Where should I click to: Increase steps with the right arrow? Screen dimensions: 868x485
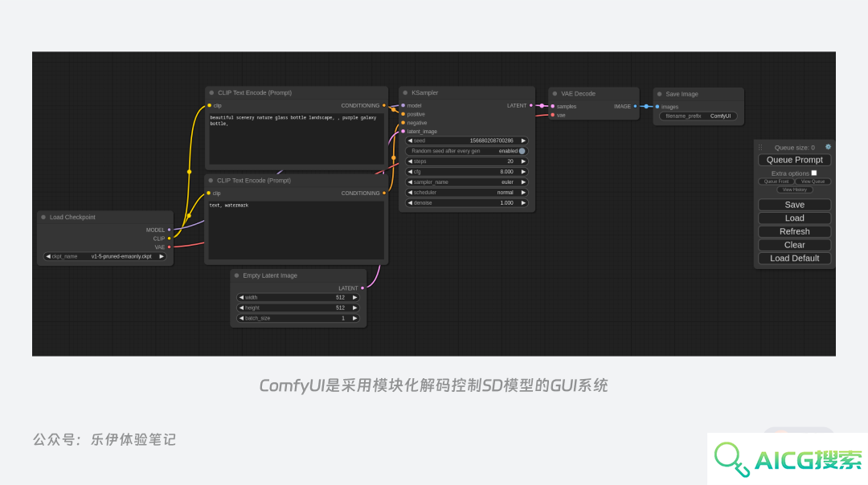523,161
